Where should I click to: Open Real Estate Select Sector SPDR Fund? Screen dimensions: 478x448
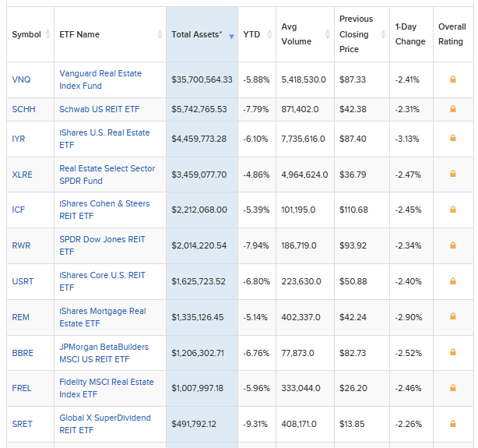pyautogui.click(x=107, y=175)
